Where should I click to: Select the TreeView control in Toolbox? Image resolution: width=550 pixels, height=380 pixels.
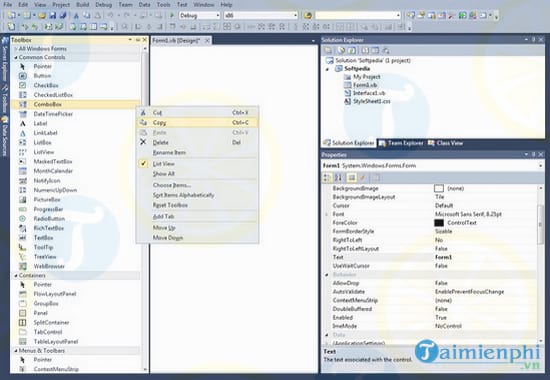pos(75,257)
